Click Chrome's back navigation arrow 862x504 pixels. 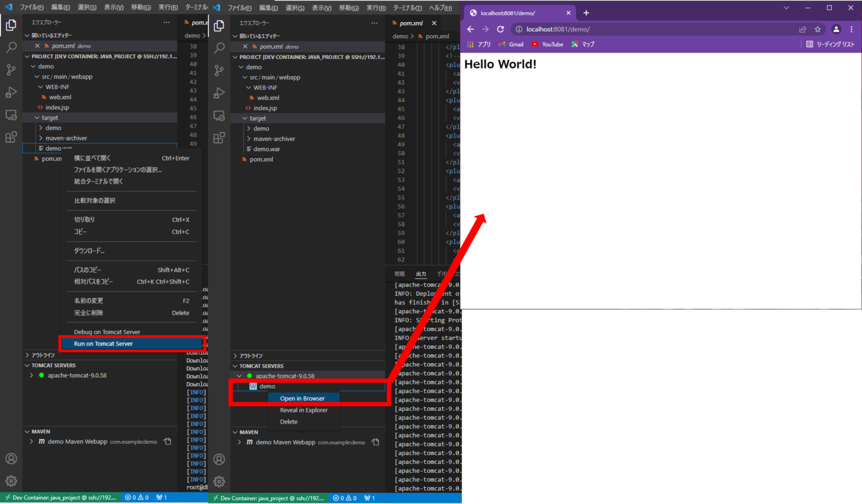point(470,29)
